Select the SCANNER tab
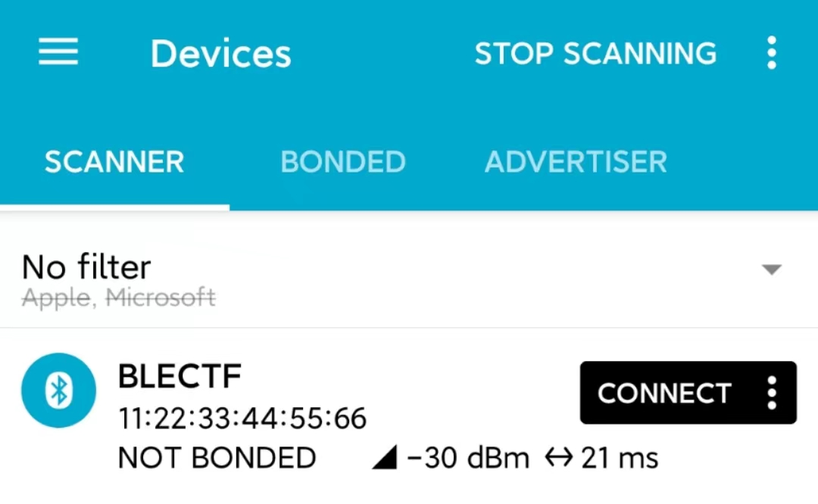This screenshot has width=818, height=504. click(114, 162)
